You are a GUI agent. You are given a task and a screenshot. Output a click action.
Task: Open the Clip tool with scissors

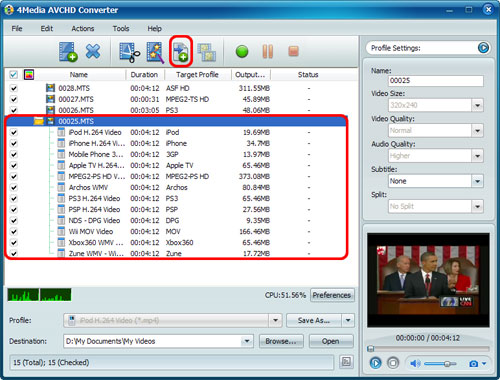129,52
